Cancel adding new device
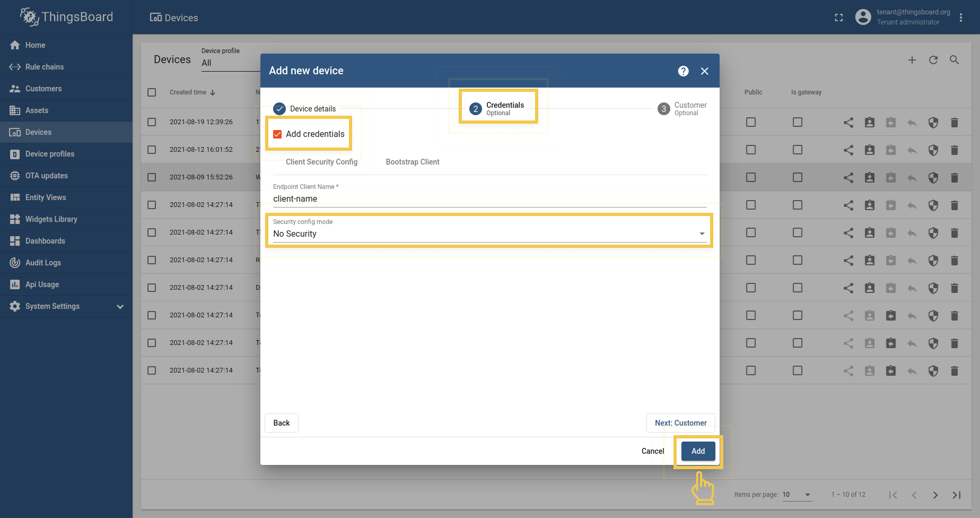Screen dimensions: 980x518 (653, 451)
